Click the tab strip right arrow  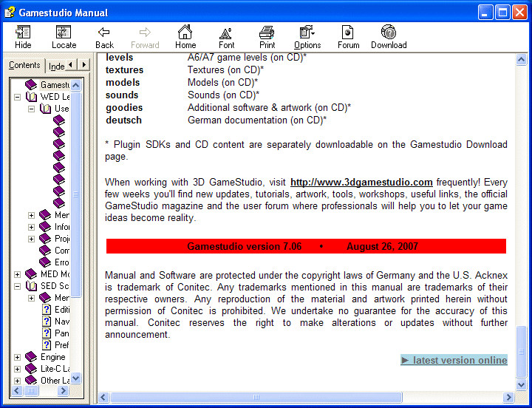[x=83, y=64]
